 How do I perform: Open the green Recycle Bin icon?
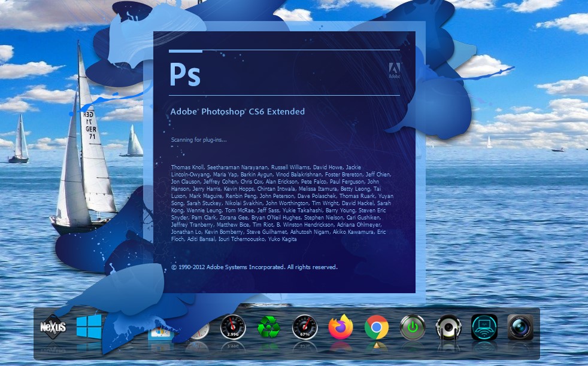click(x=268, y=327)
